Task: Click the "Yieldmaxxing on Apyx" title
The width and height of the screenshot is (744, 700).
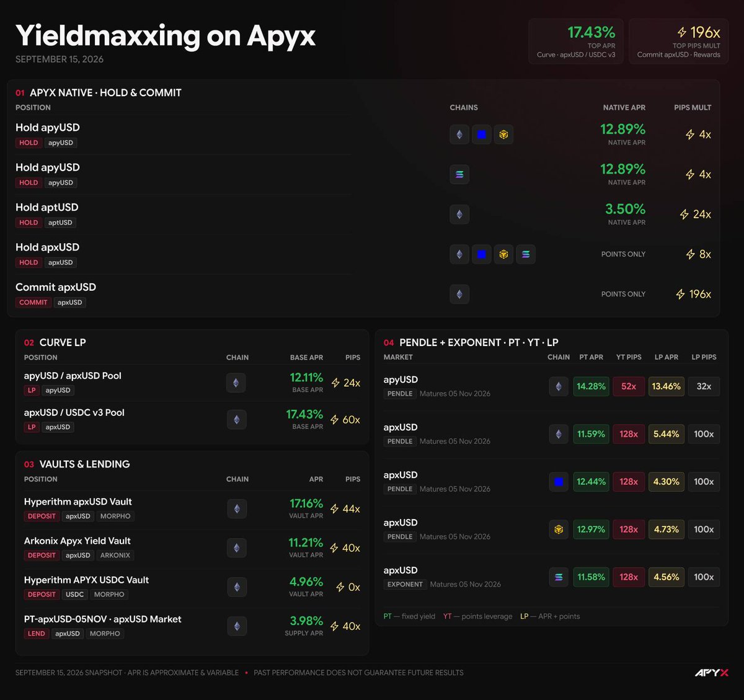Action: pyautogui.click(x=166, y=36)
